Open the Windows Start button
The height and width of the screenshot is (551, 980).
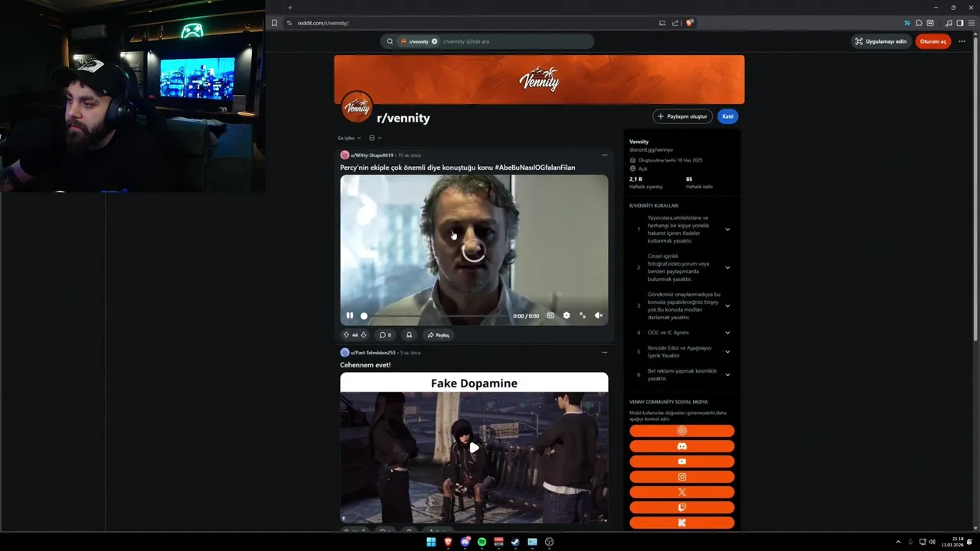coord(431,542)
